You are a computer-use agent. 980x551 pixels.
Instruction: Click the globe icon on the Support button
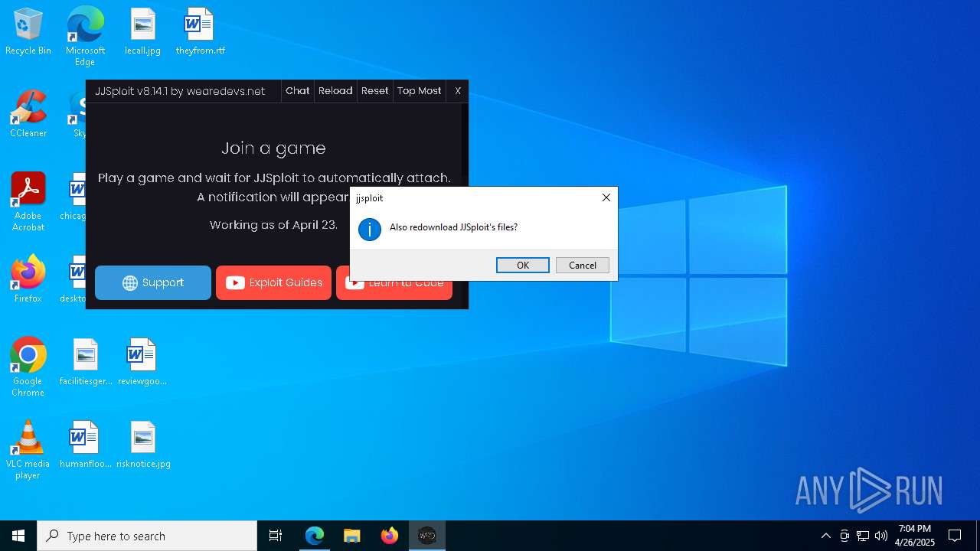pos(130,283)
